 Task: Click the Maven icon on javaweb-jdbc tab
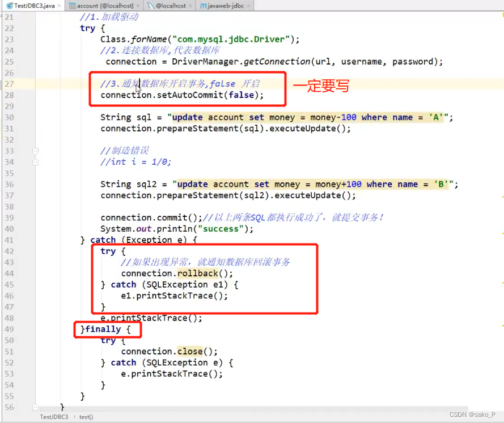pos(203,6)
